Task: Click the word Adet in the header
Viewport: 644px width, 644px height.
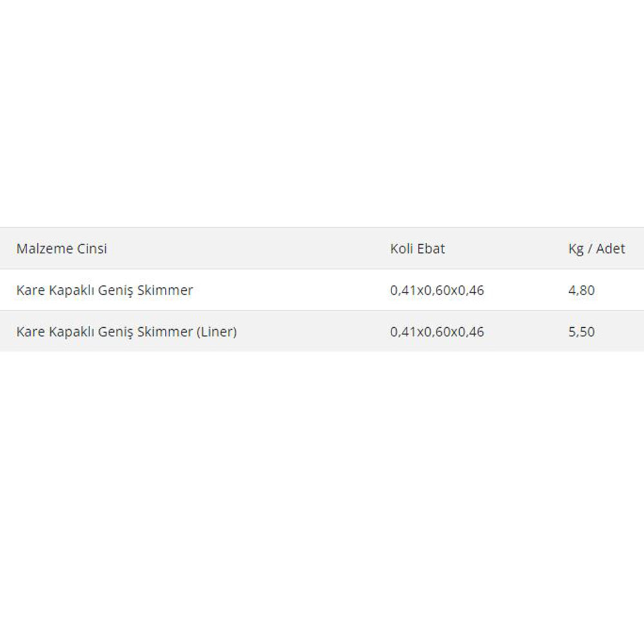Action: pyautogui.click(x=611, y=249)
